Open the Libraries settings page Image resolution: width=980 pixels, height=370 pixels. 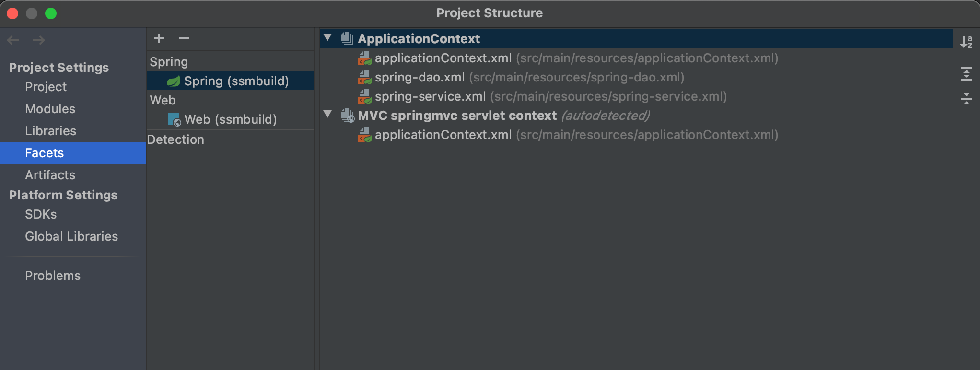click(51, 131)
